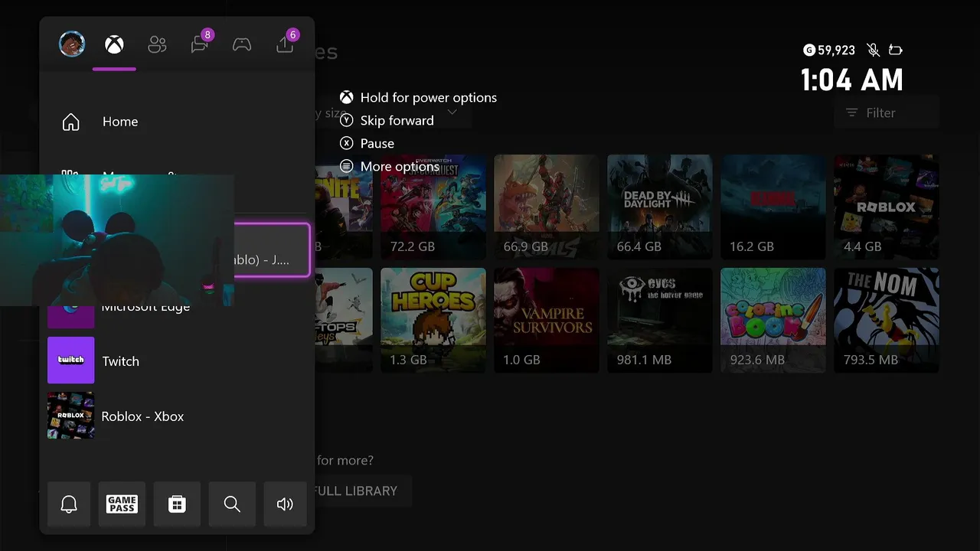Click the Filter button
The height and width of the screenshot is (551, 980).
click(886, 112)
